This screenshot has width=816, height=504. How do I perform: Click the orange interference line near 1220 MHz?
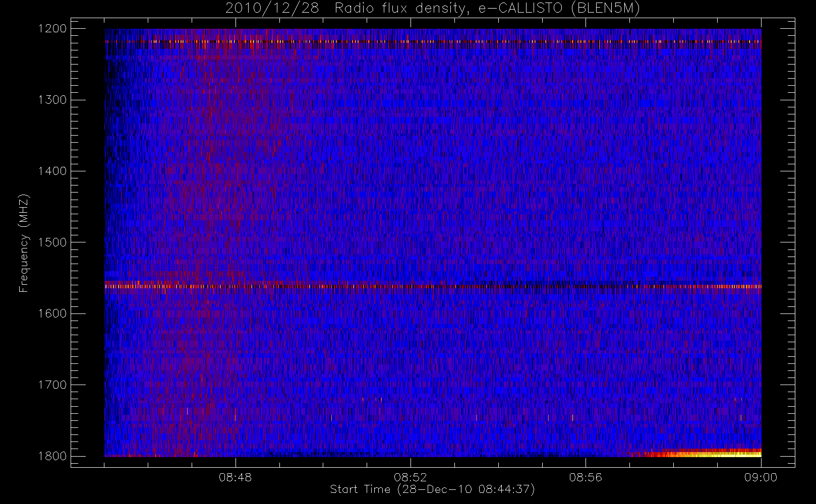433,41
